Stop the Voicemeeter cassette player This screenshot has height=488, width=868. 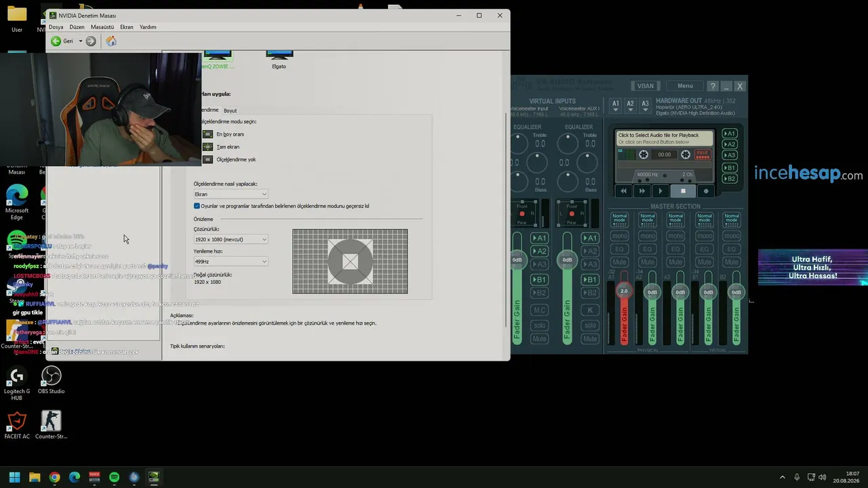(x=683, y=191)
